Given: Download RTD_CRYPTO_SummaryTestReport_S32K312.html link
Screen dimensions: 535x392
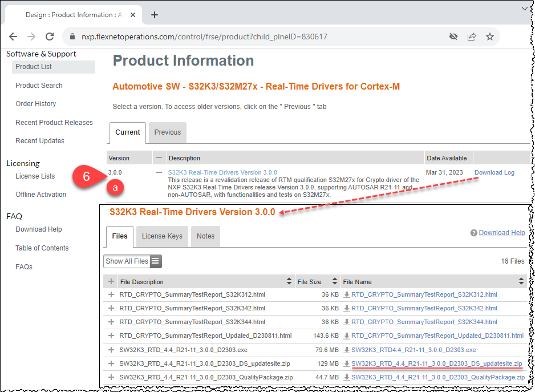Looking at the screenshot, I should (x=424, y=294).
